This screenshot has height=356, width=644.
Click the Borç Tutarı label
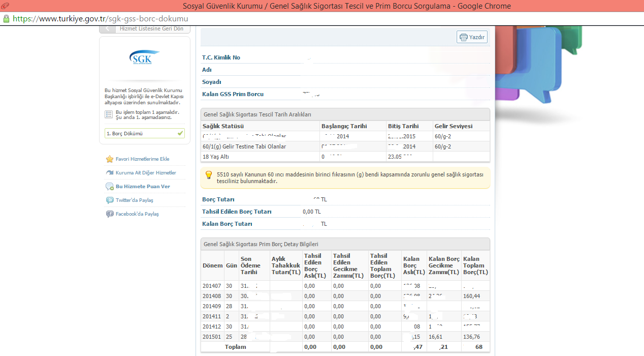click(x=218, y=199)
